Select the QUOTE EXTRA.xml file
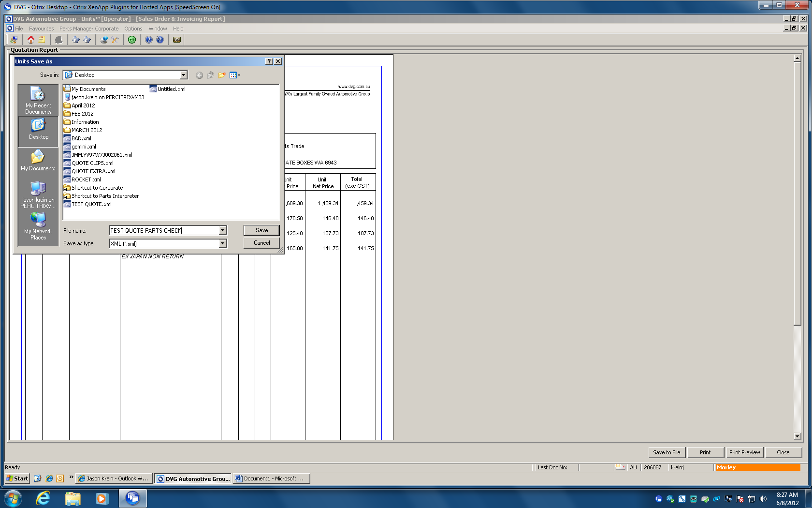This screenshot has width=812, height=508. [x=90, y=171]
